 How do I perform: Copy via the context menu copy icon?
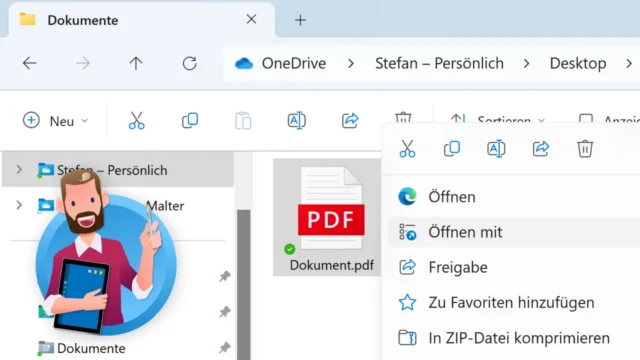point(452,149)
